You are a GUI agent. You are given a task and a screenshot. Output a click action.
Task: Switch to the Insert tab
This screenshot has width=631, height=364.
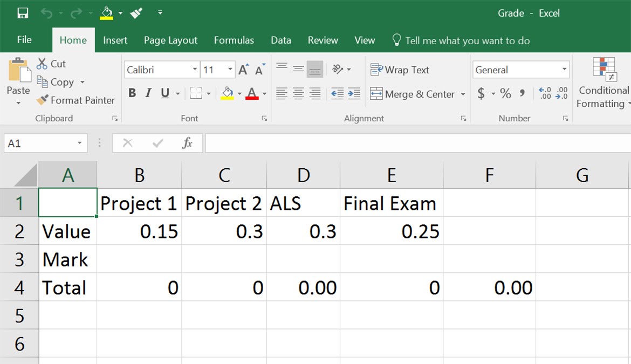(115, 40)
